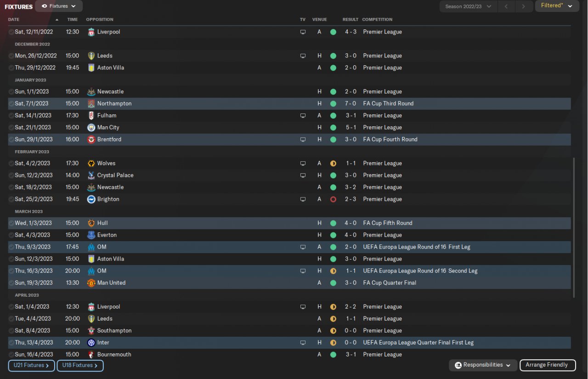Viewport: 588px width, 379px height.
Task: Click the Hull club badge
Action: click(91, 223)
